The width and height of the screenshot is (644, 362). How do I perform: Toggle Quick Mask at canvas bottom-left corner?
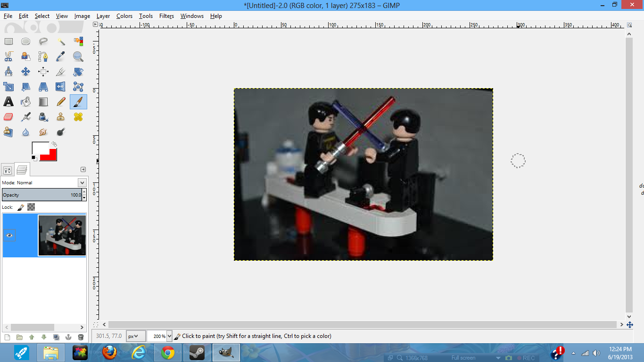pos(96,325)
